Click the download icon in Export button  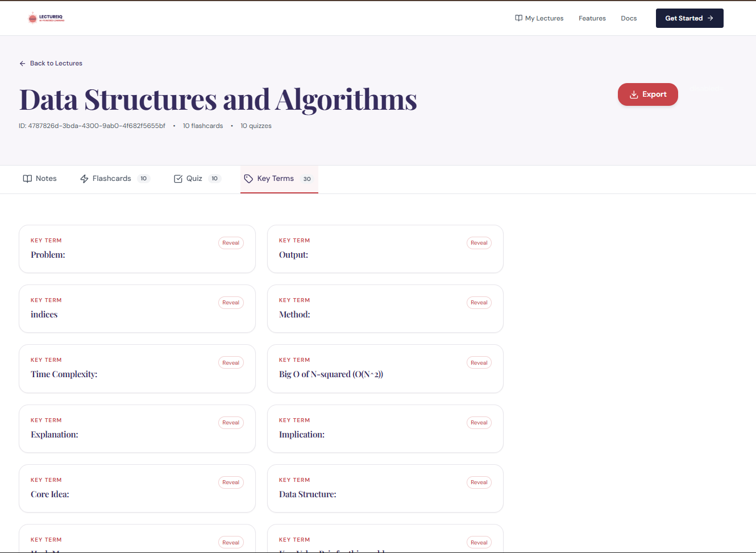click(x=634, y=94)
